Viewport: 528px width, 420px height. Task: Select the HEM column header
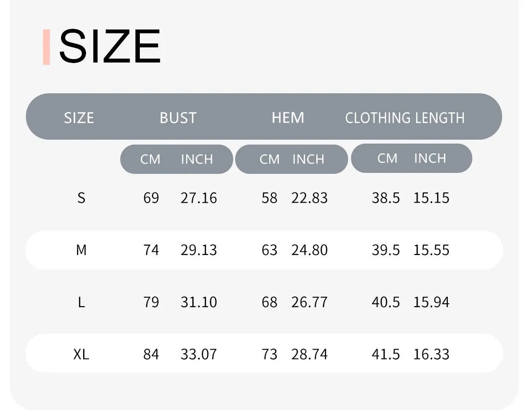(x=288, y=118)
